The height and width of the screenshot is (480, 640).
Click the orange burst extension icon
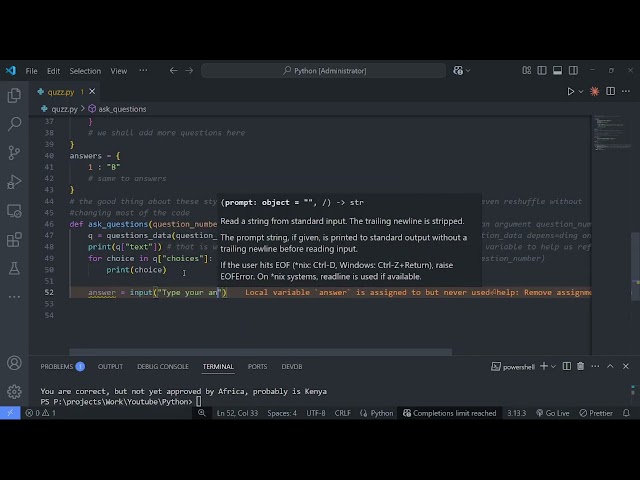tap(595, 91)
